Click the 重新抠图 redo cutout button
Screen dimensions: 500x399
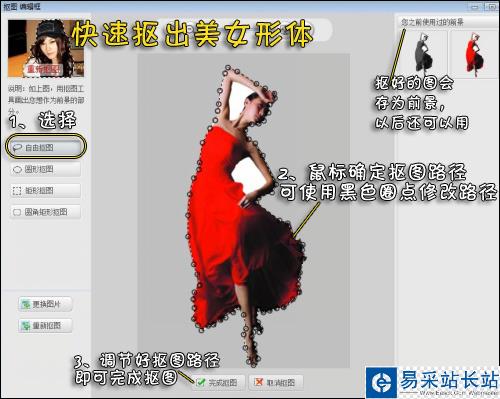click(45, 325)
